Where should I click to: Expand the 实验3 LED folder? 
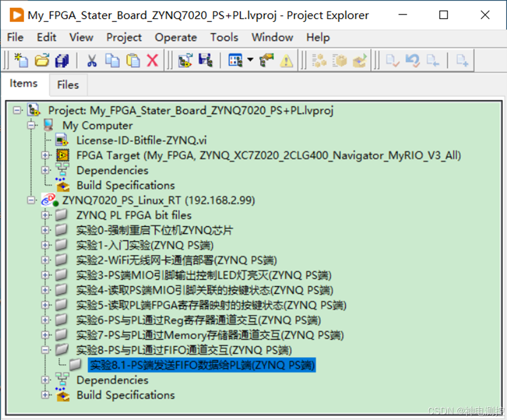(46, 275)
